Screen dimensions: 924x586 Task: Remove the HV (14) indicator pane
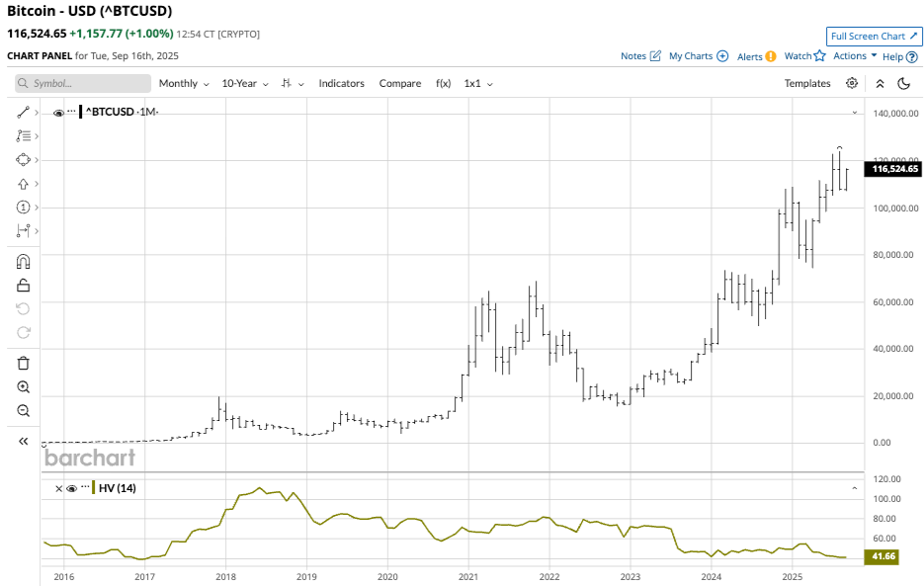pyautogui.click(x=58, y=489)
